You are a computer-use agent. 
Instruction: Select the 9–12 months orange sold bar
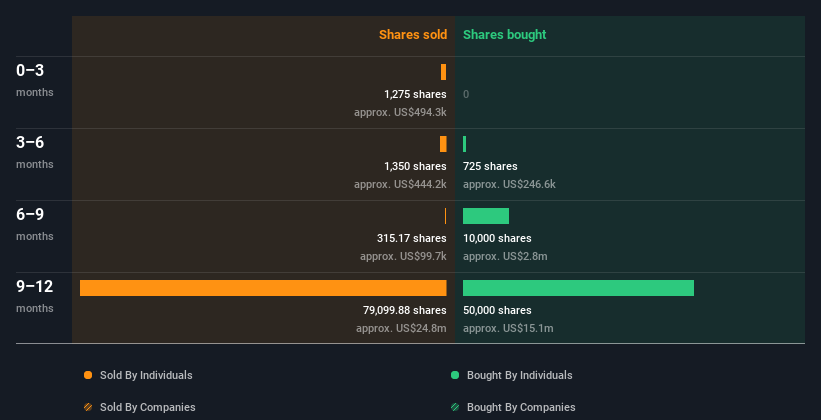point(263,288)
